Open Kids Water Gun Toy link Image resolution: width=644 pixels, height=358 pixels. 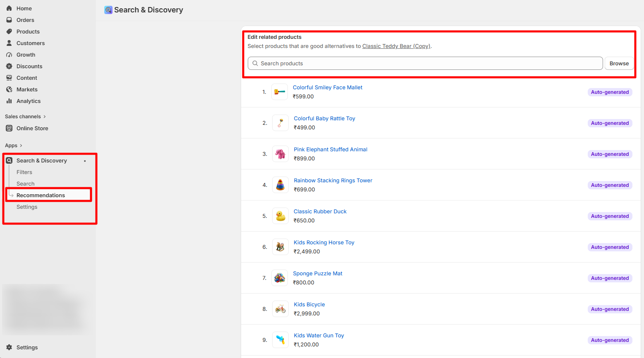(319, 335)
